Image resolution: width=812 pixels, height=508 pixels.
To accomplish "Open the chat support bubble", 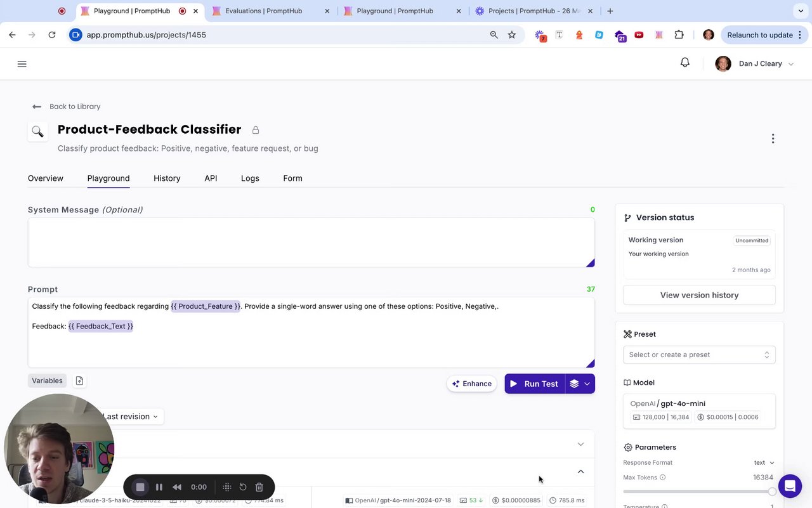I will point(790,486).
